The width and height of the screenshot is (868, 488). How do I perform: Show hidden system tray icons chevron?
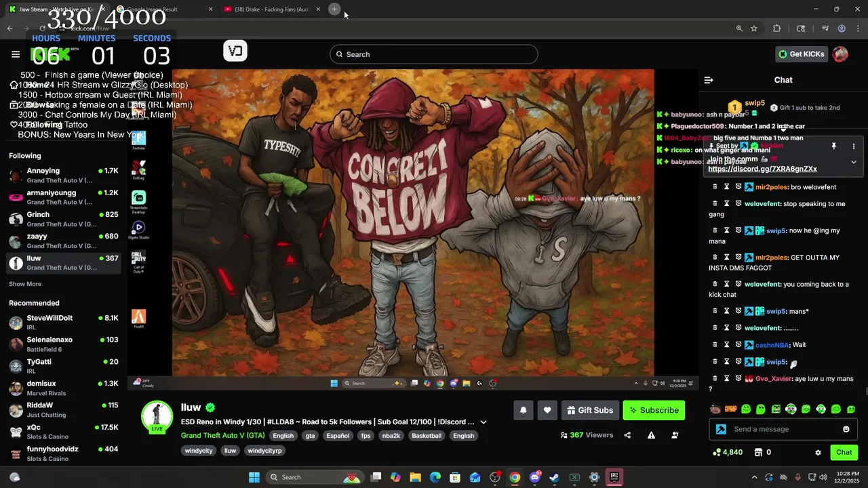754,477
